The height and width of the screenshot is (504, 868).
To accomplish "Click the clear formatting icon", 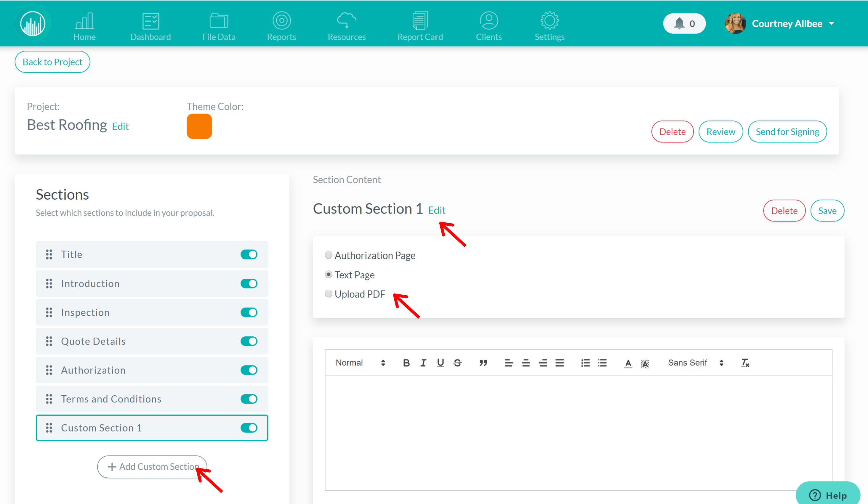I will pos(745,362).
